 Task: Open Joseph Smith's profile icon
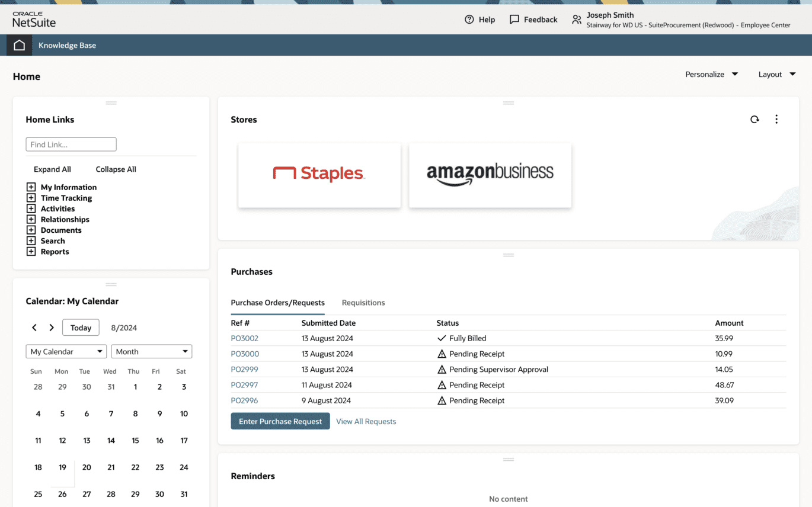[x=576, y=19]
